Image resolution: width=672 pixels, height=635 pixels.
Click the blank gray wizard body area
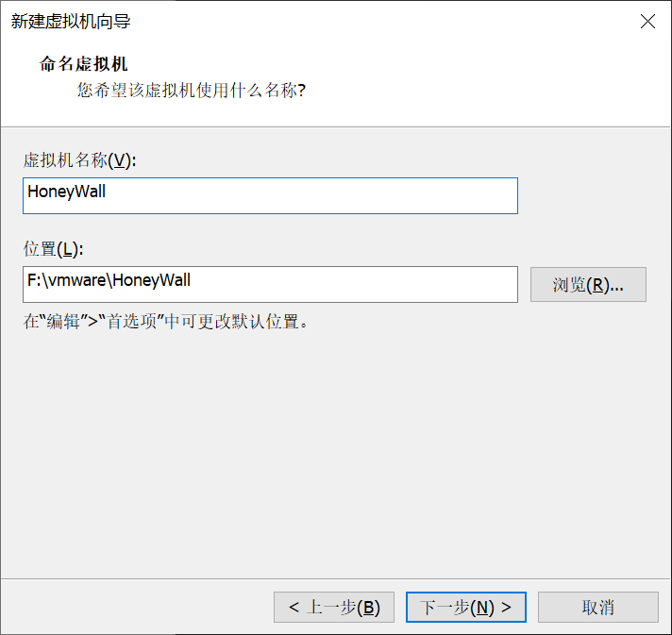pyautogui.click(x=336, y=450)
